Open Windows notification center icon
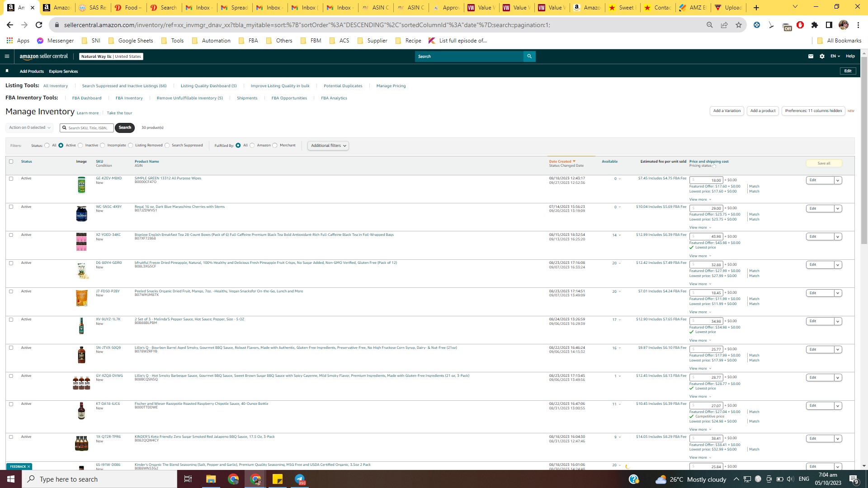The height and width of the screenshot is (488, 868). (x=854, y=479)
